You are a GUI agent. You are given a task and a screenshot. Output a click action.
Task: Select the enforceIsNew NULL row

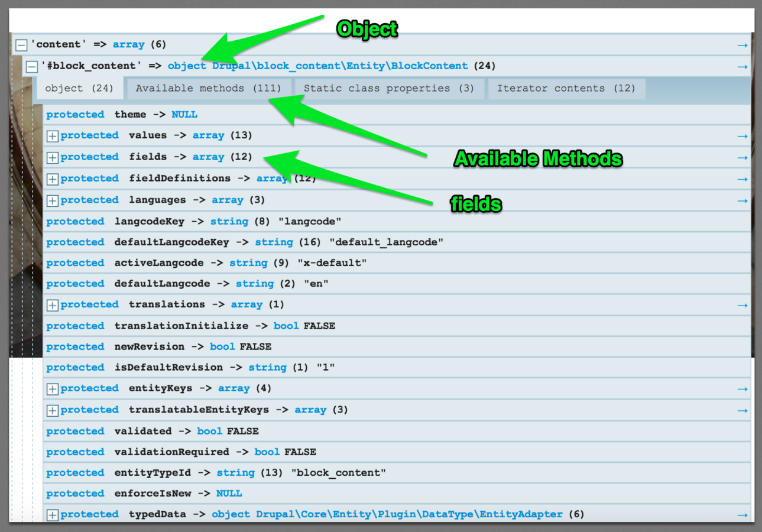pos(397,494)
